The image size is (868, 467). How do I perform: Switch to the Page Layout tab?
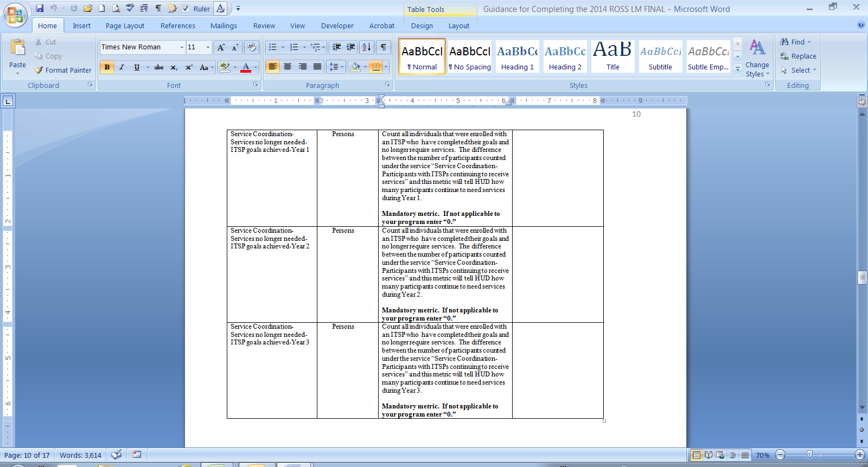pos(125,25)
